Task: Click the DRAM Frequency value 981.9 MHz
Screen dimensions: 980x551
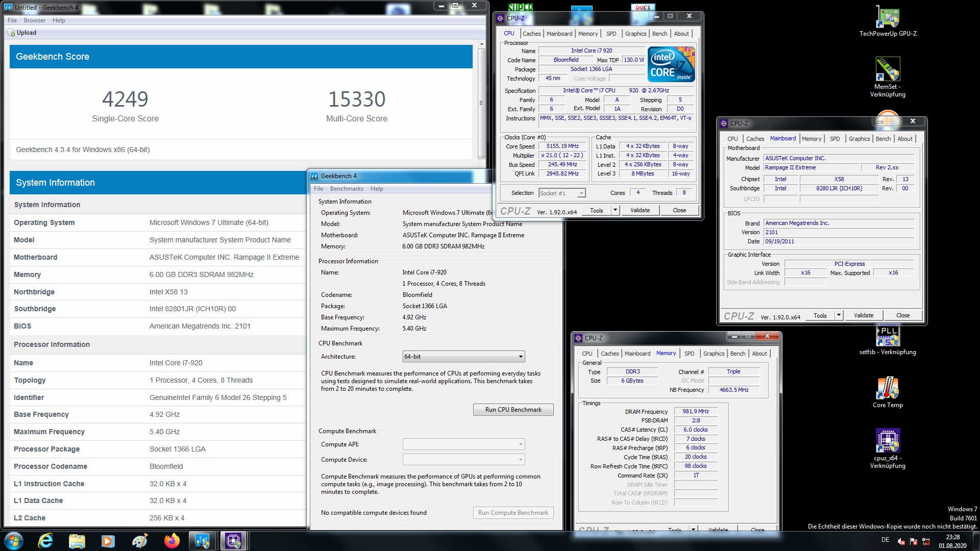Action: [x=695, y=411]
